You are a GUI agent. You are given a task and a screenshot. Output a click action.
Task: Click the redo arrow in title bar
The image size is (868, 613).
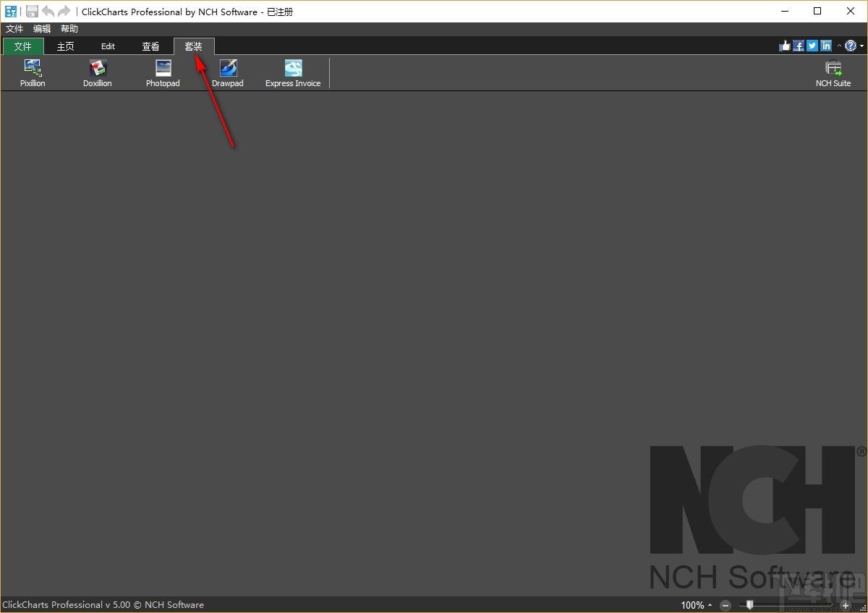point(64,12)
